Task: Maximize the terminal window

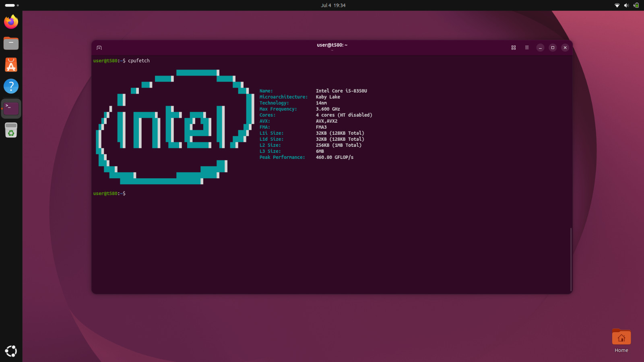Action: (553, 47)
